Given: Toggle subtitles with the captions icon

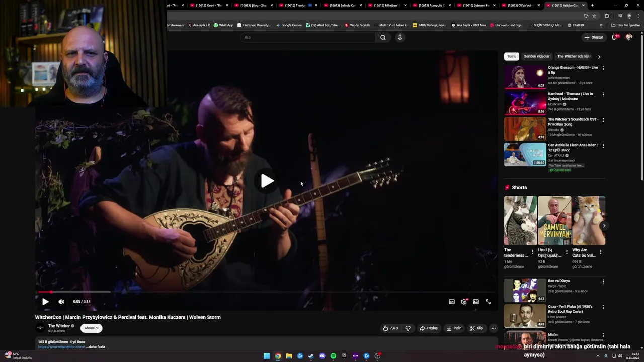Looking at the screenshot, I should click(x=452, y=302).
